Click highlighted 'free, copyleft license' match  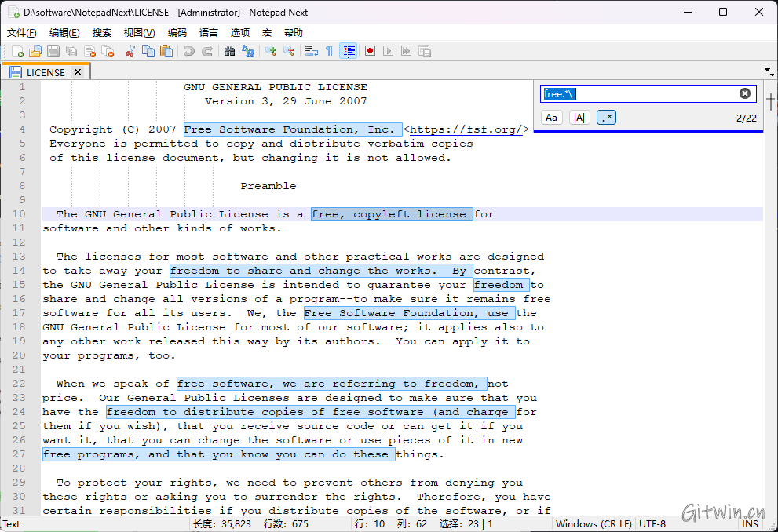point(392,214)
